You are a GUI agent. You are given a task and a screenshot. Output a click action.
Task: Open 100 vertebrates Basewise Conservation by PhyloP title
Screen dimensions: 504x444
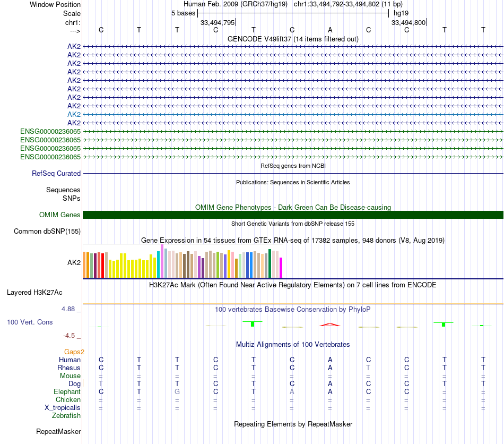[293, 310]
